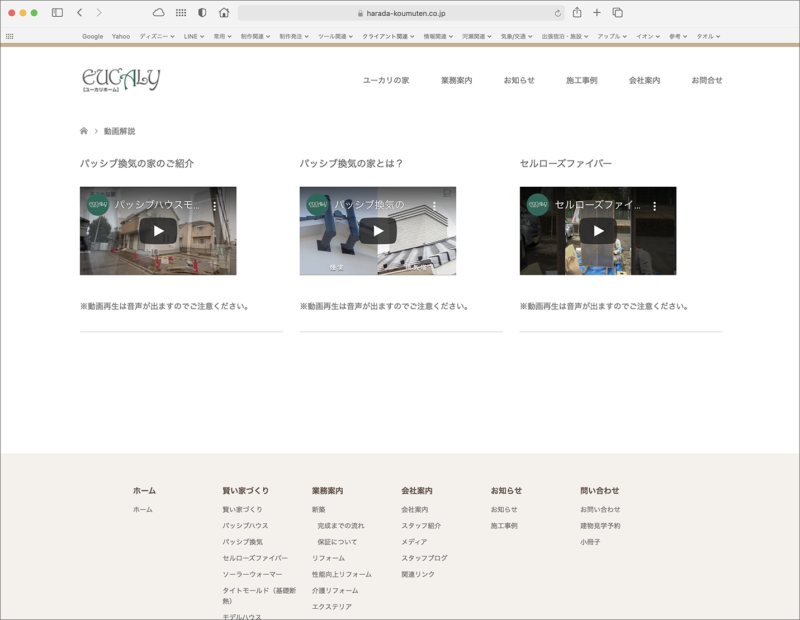Expand the 気象/交通 bookmark folder

(516, 36)
